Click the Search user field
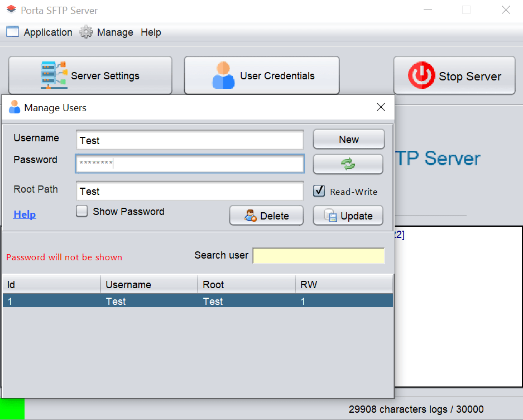Image resolution: width=523 pixels, height=420 pixels. [x=319, y=256]
